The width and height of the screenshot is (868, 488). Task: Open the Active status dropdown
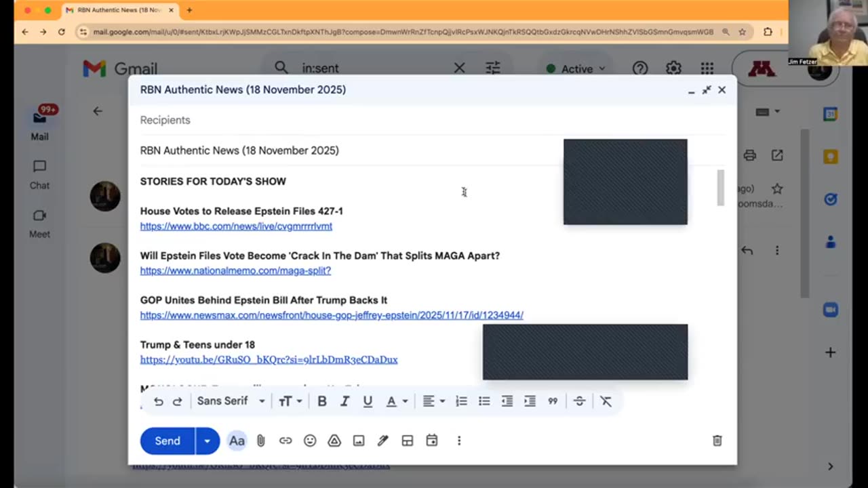(x=576, y=68)
